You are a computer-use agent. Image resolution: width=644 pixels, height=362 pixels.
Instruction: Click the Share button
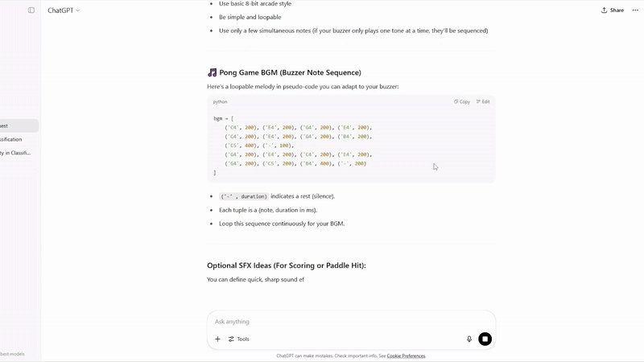tap(612, 10)
